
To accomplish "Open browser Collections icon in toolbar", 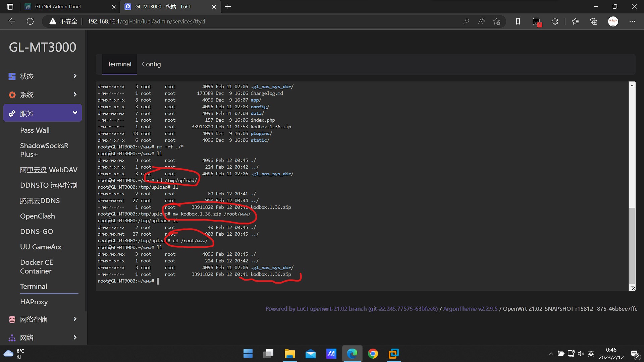I will [x=594, y=21].
